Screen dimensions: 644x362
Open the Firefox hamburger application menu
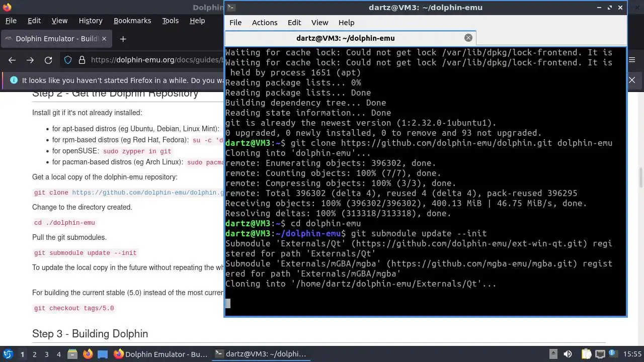click(632, 60)
